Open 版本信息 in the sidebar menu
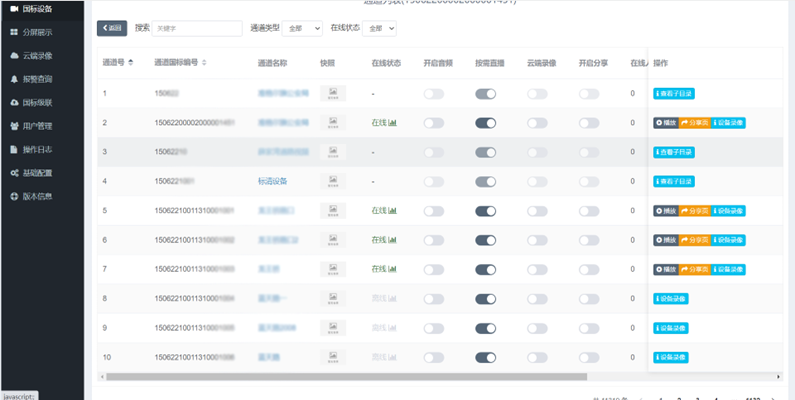 [x=37, y=196]
